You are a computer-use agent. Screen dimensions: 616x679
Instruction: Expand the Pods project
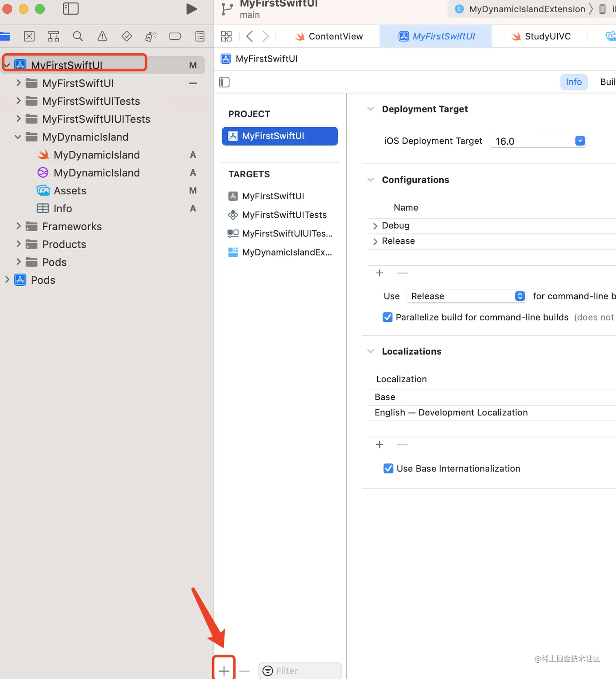click(x=7, y=280)
